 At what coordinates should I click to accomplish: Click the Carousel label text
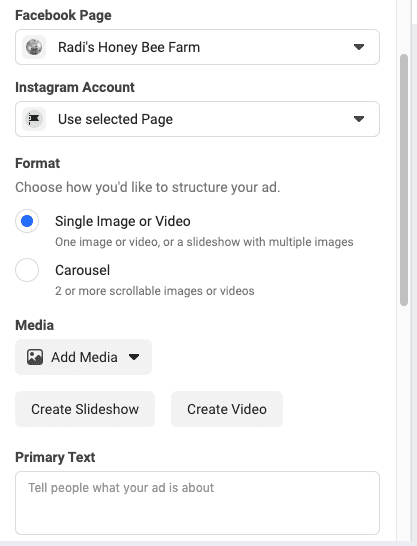82,270
